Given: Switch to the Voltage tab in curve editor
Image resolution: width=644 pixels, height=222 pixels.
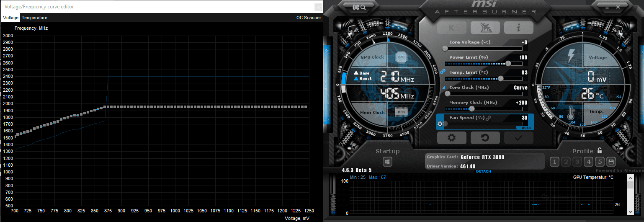Looking at the screenshot, I should pos(10,18).
